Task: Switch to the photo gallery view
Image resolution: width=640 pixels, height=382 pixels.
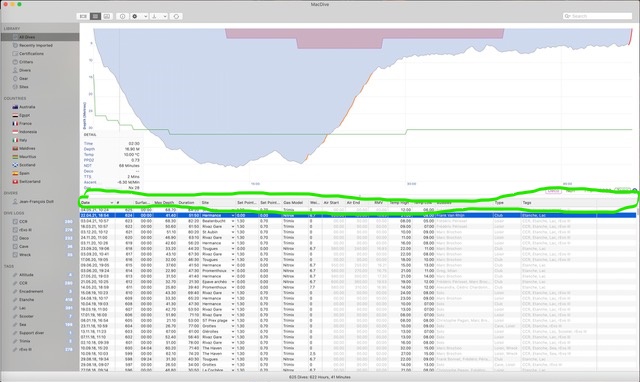Action: [107, 16]
